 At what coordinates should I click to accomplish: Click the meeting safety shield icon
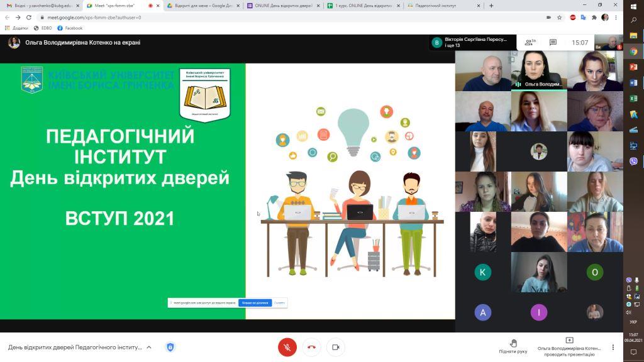pos(170,346)
